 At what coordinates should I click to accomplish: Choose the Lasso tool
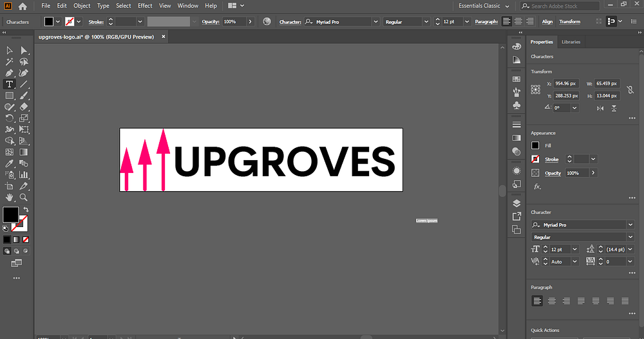(x=24, y=62)
